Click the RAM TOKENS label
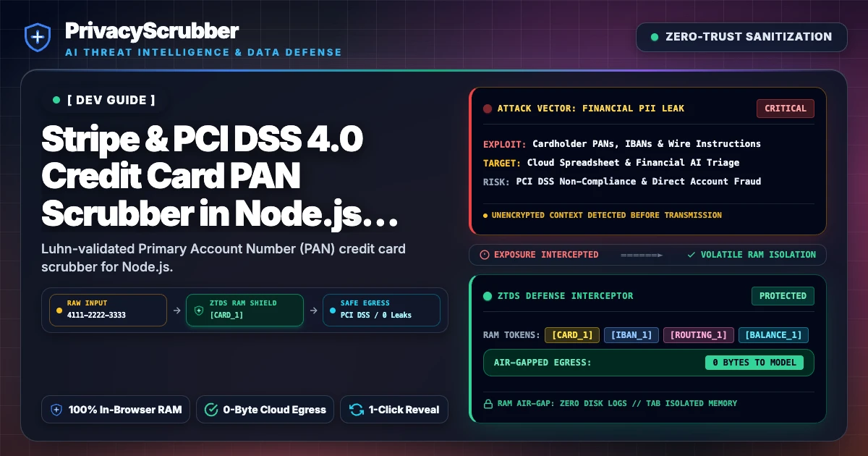Viewport: 868px width, 456px height. 511,335
